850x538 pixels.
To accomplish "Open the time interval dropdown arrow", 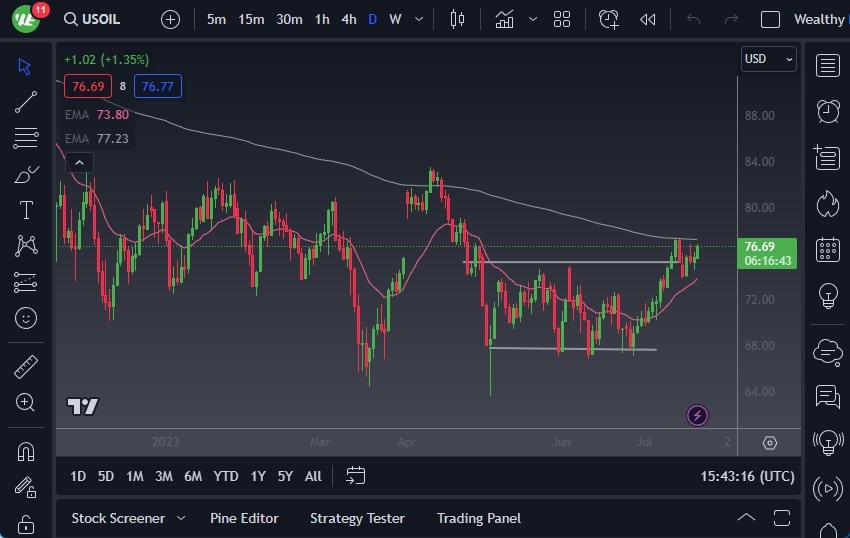I will 418,19.
